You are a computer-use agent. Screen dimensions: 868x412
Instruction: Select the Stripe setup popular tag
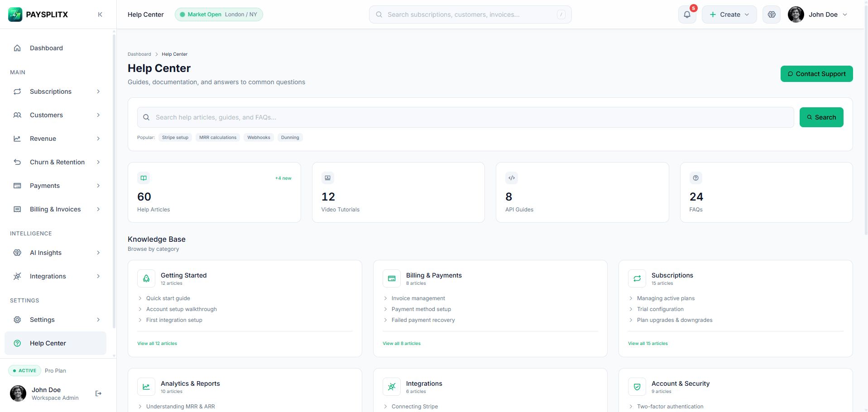point(175,137)
